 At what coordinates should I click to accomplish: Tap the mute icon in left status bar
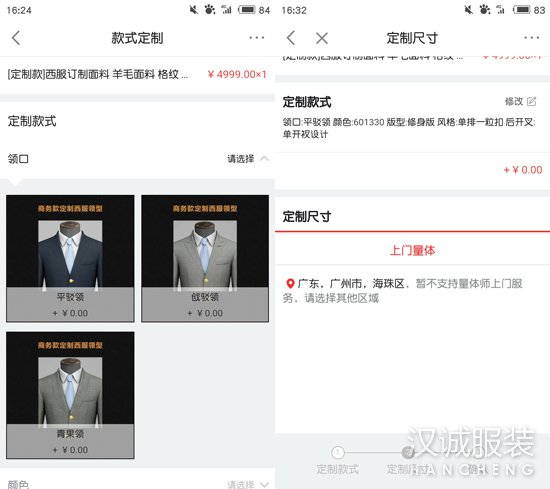[193, 10]
